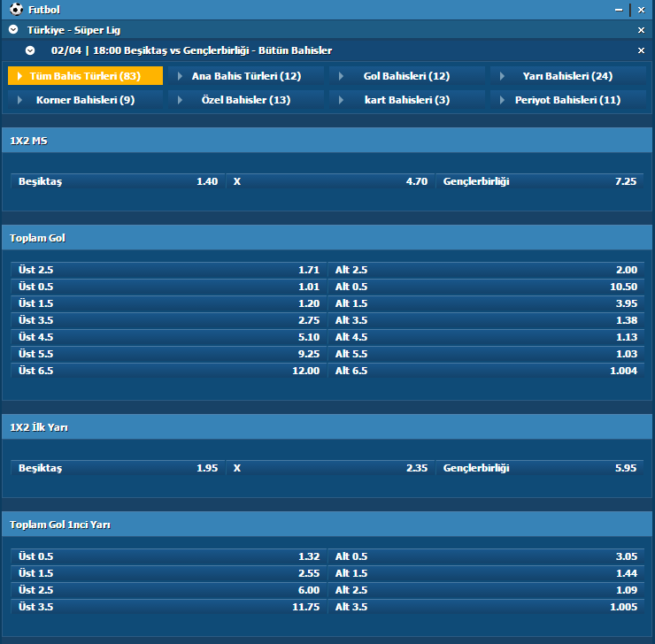Click the soccer ball Futbol icon
The image size is (655, 644).
point(16,9)
